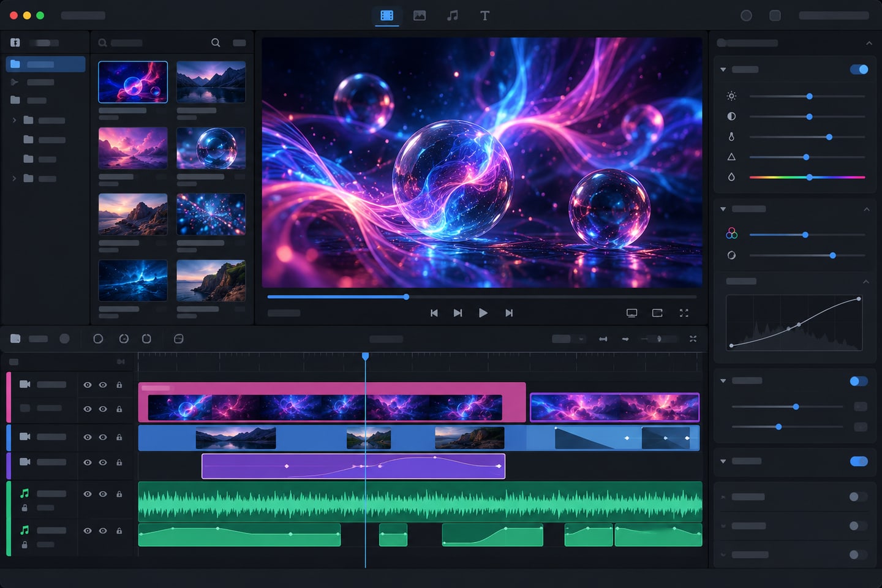
Task: Click the camera icon on the pink track
Action: pyautogui.click(x=25, y=384)
